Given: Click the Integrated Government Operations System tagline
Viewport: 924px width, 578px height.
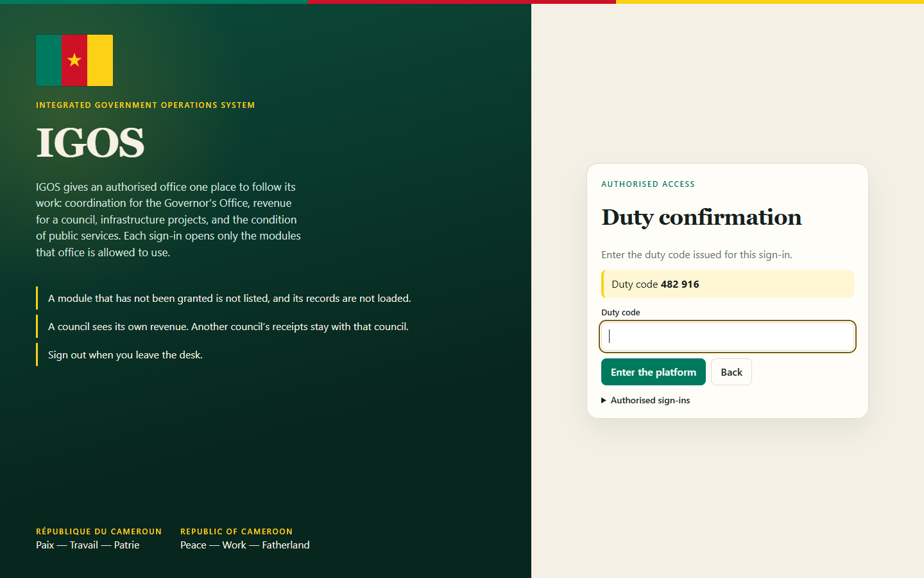Looking at the screenshot, I should coord(146,105).
